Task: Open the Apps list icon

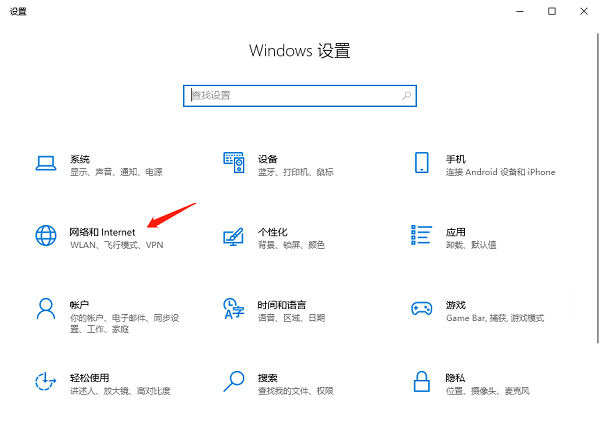Action: click(421, 235)
